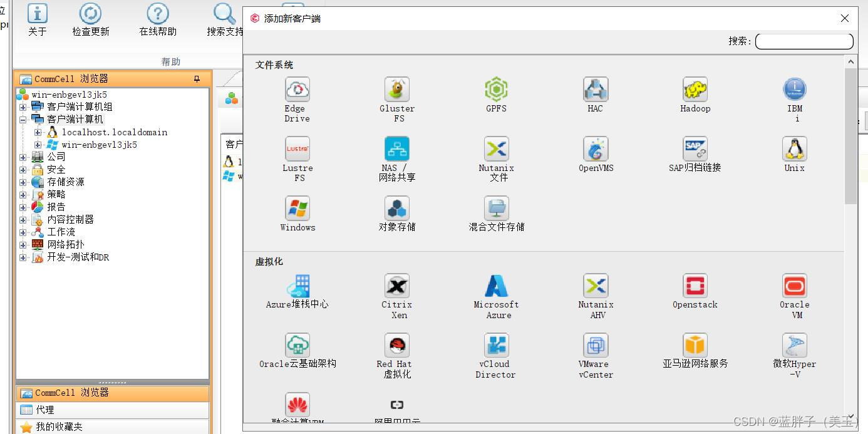Expand the 策略 tree node
This screenshot has width=868, height=434.
click(23, 195)
